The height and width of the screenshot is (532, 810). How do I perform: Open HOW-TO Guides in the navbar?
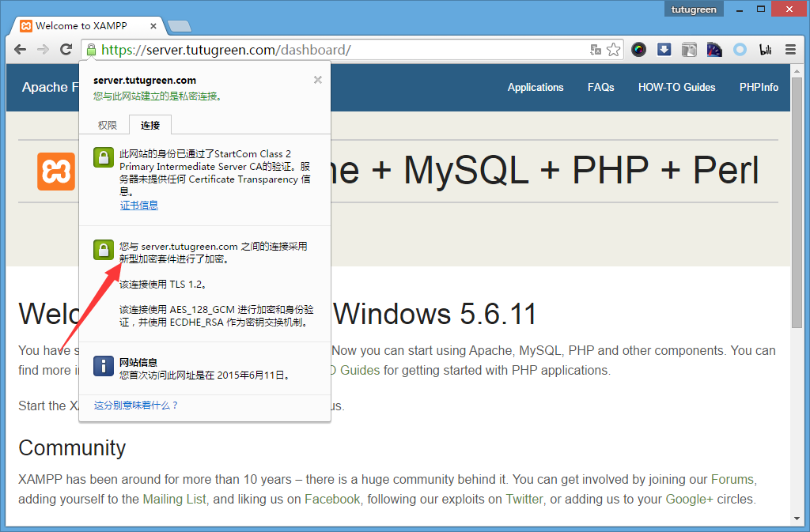coord(677,87)
